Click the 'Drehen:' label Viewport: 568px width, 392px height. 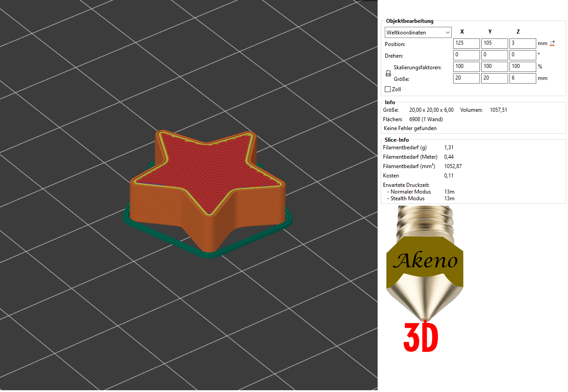coord(394,56)
